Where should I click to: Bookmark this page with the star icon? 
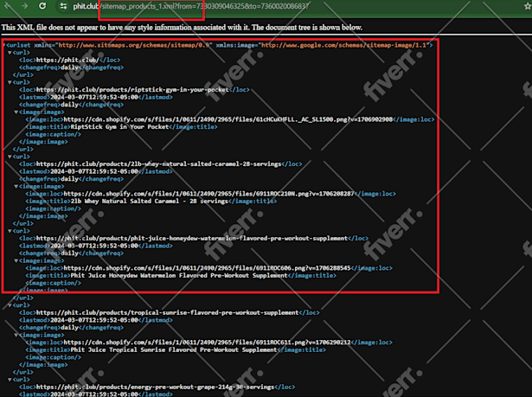click(528, 6)
